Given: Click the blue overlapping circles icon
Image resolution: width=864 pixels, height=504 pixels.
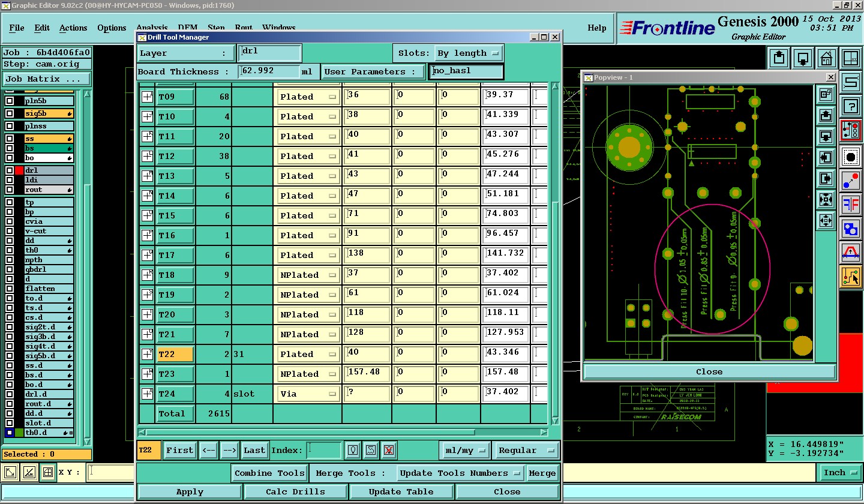Looking at the screenshot, I should coord(850,228).
